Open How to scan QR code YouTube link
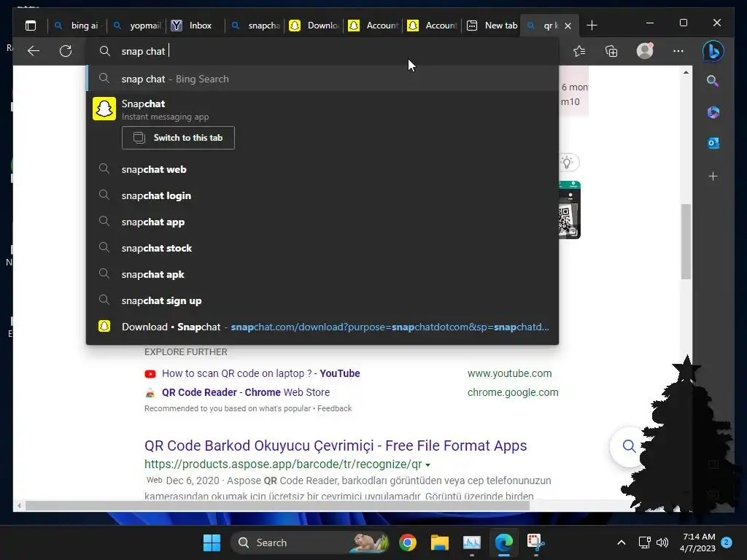The width and height of the screenshot is (747, 560). click(x=260, y=373)
